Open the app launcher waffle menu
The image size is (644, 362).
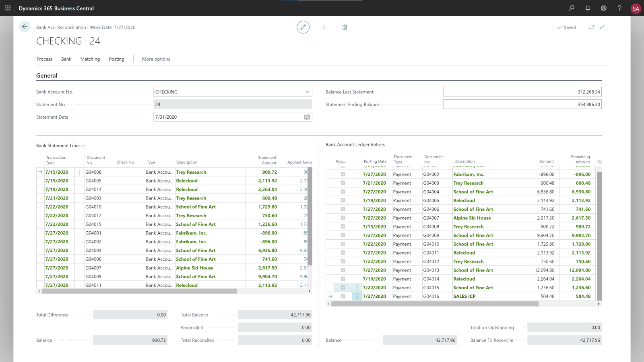tap(8, 8)
